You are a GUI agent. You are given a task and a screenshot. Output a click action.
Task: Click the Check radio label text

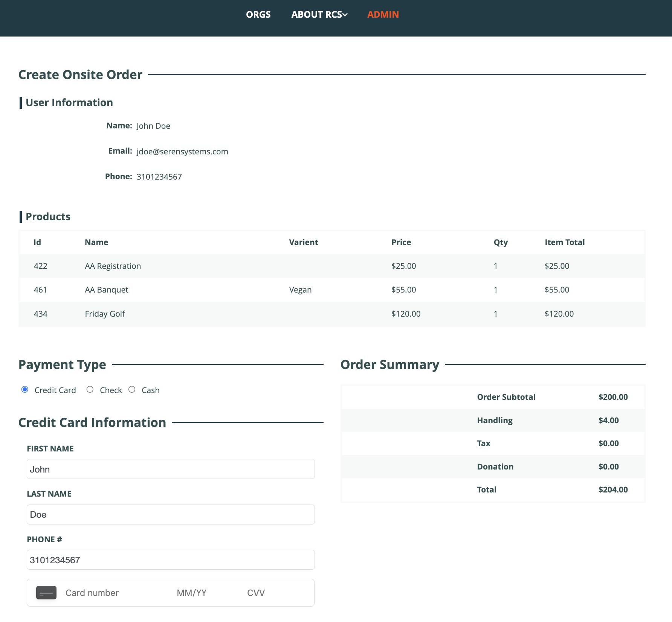point(111,390)
